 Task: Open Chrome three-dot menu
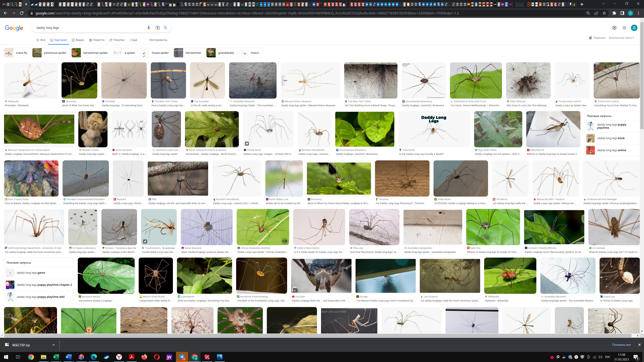click(x=638, y=13)
